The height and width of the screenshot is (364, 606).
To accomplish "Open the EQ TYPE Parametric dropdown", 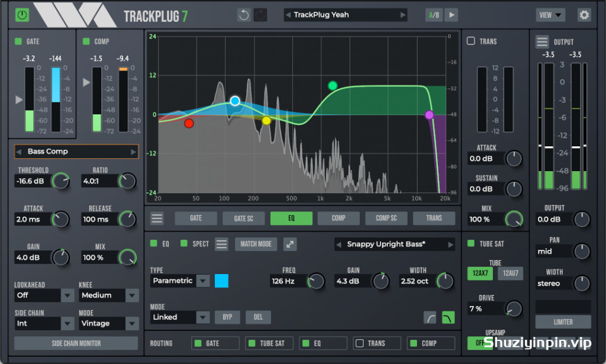I will click(x=180, y=281).
